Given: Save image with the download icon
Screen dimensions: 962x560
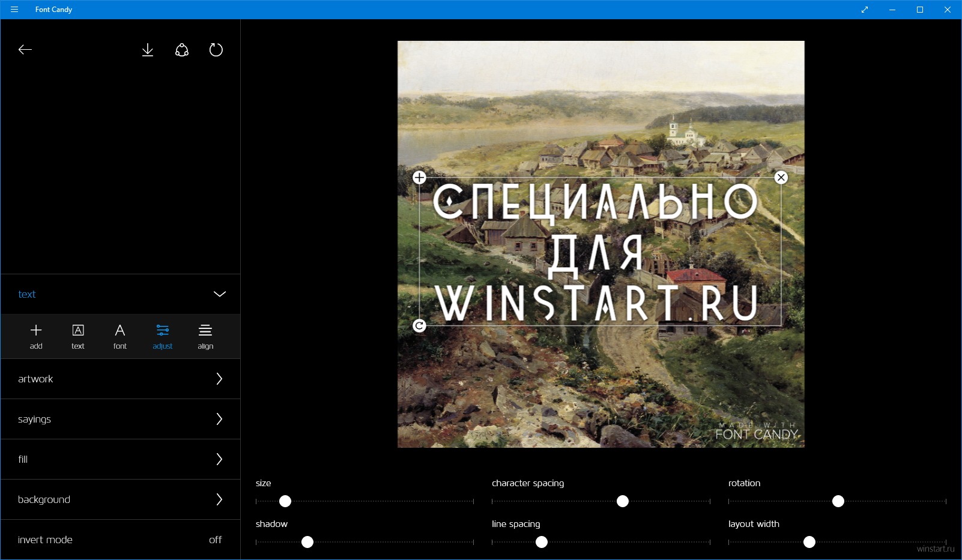Looking at the screenshot, I should click(148, 50).
